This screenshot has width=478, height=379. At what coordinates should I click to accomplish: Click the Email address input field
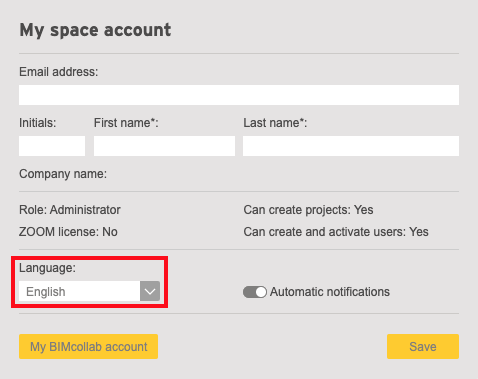[x=239, y=95]
